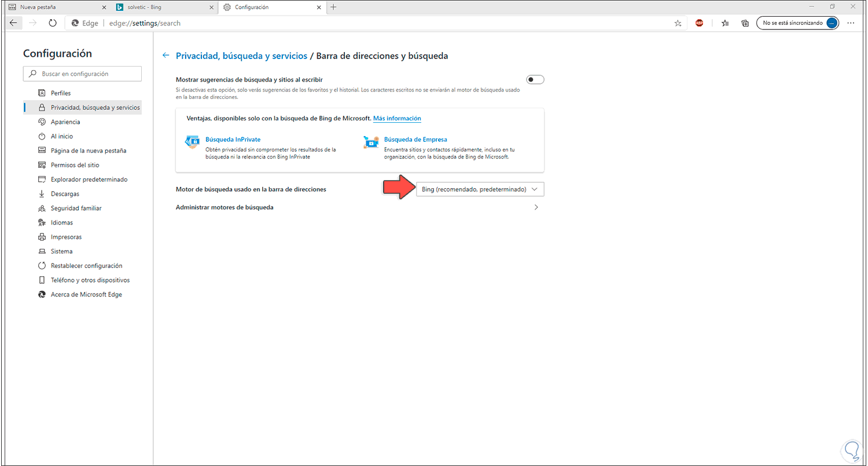Focus the Buscar en configuración search field

pyautogui.click(x=82, y=74)
